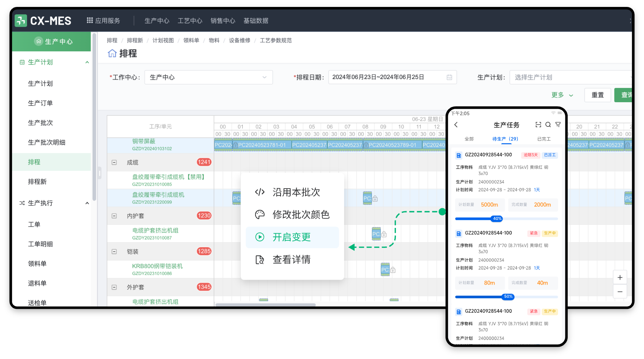Click the PC20240523789-01 batch bar
Image resolution: width=644 pixels, height=359 pixels.
tap(392, 145)
